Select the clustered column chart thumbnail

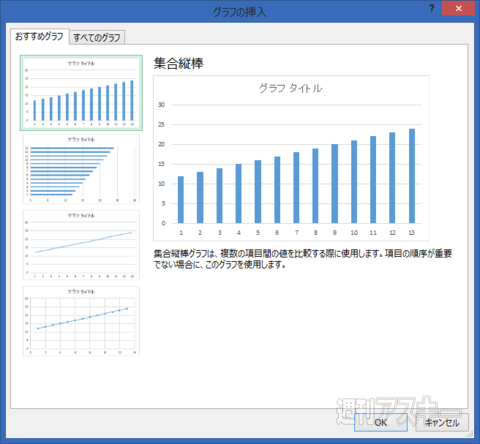(81, 93)
